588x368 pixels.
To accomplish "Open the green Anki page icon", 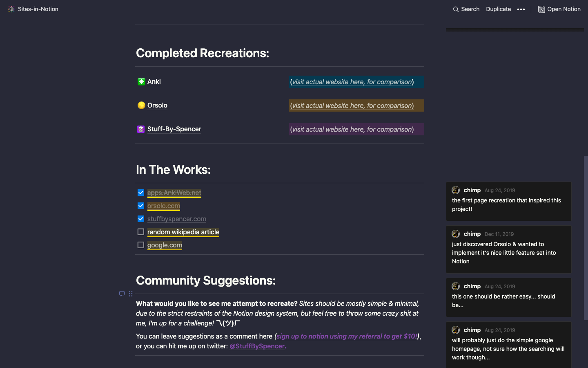I will click(x=141, y=81).
